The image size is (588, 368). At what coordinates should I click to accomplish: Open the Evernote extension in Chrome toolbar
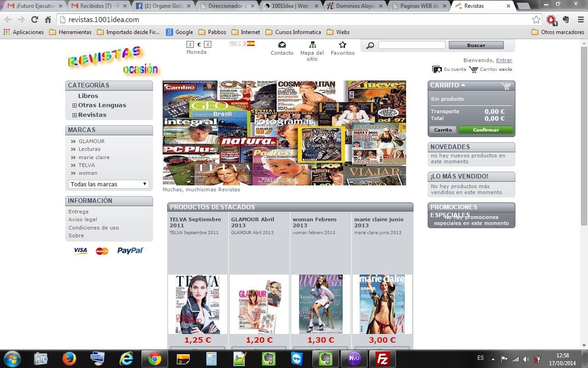566,20
